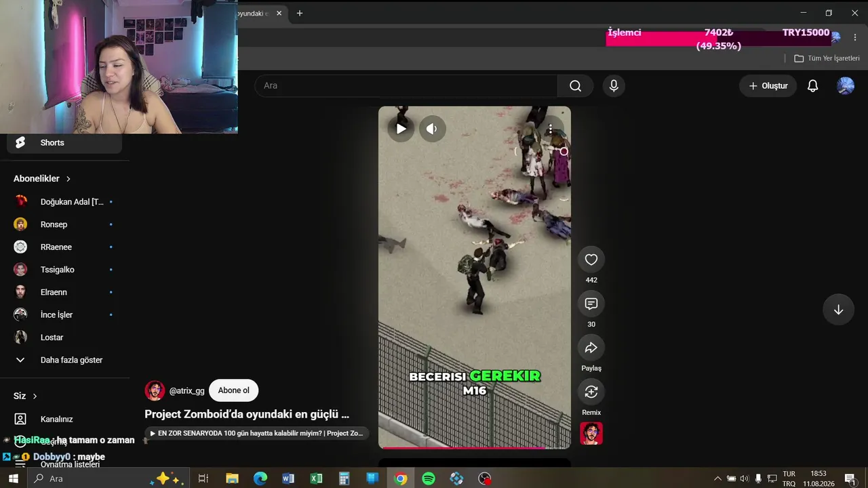The width and height of the screenshot is (868, 488).
Task: Play the Project Zomboid short
Action: point(401,129)
